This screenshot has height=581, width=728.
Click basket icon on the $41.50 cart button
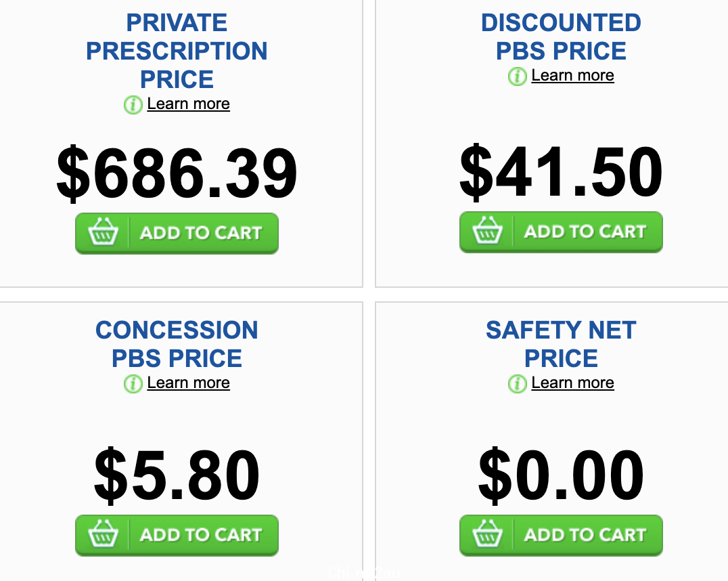(488, 230)
